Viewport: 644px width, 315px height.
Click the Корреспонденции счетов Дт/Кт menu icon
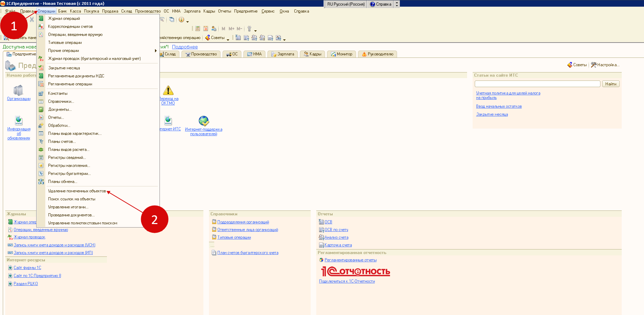tap(41, 26)
